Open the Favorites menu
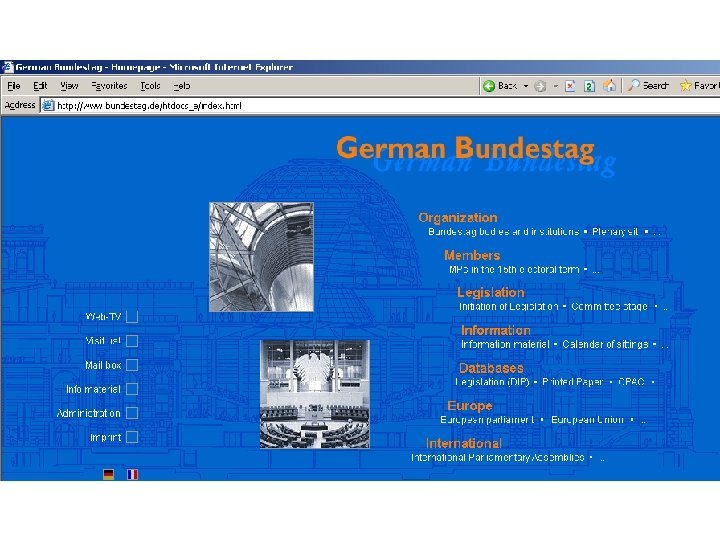720x540 pixels. [109, 86]
